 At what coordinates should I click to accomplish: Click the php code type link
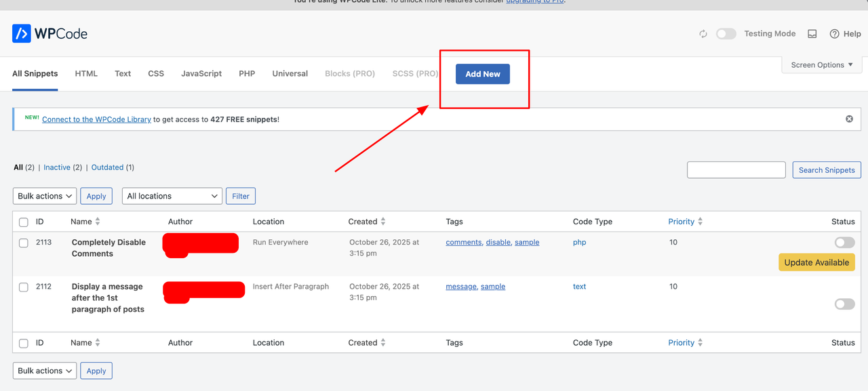[x=580, y=242]
